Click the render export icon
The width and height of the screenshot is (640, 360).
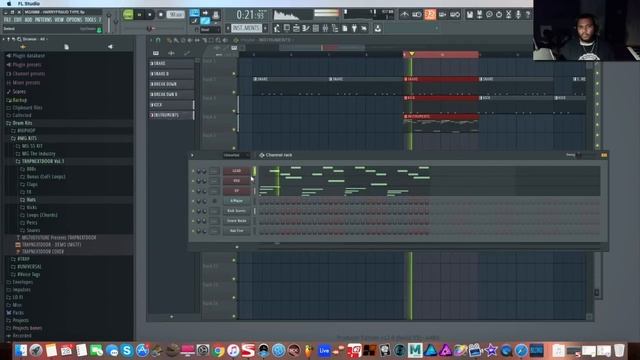tap(480, 15)
